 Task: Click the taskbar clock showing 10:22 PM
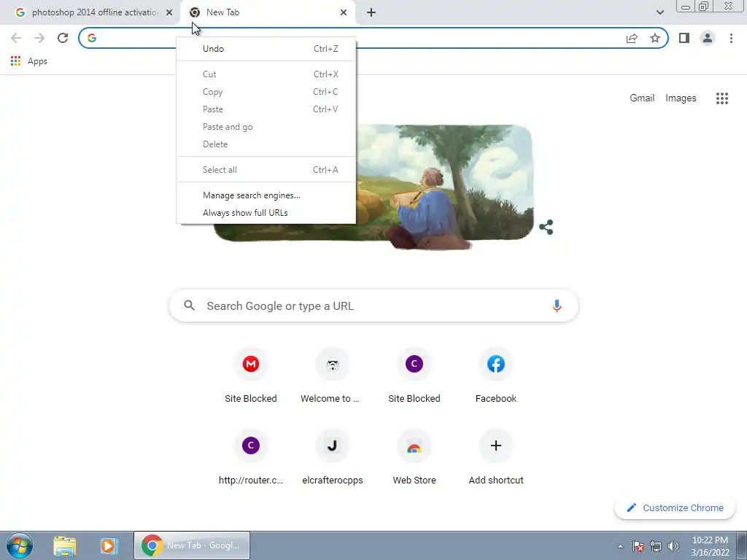(710, 545)
